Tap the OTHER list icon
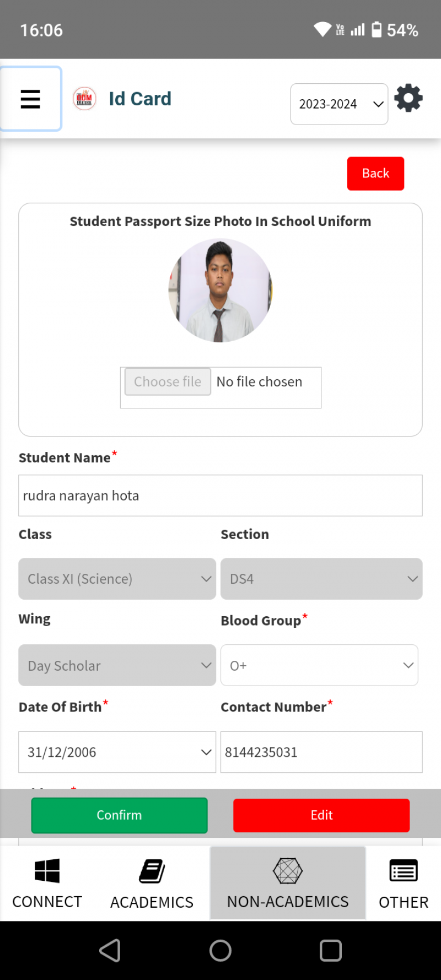Viewport: 441px width, 980px height. coord(404,871)
